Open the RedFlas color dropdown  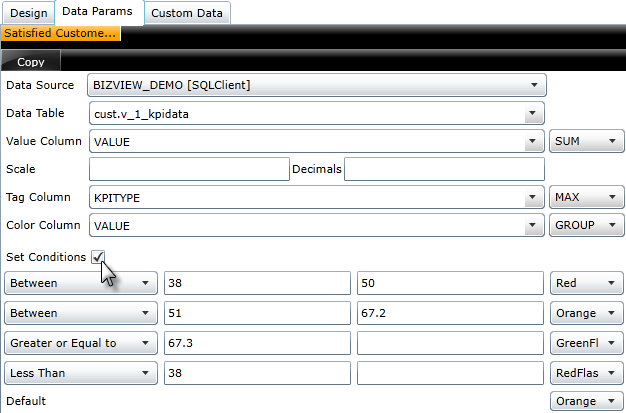click(586, 373)
